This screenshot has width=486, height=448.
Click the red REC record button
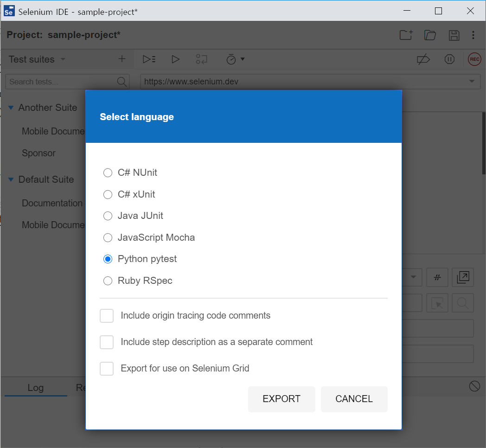tap(474, 59)
